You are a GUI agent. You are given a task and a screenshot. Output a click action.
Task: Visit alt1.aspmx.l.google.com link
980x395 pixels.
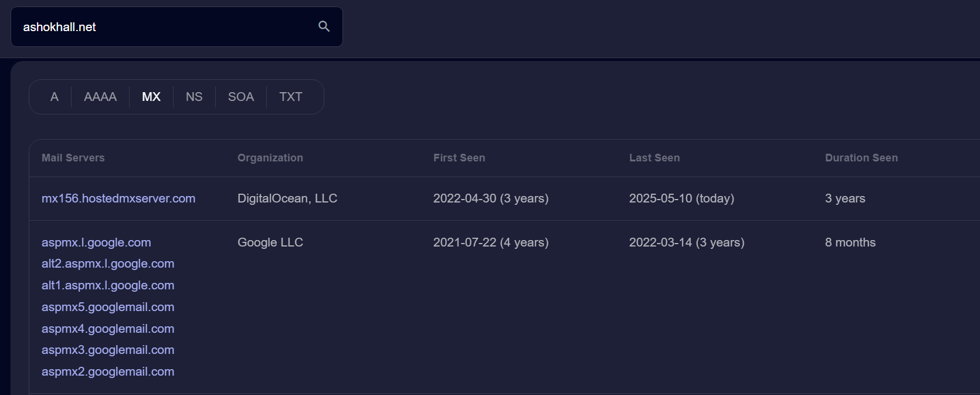(x=108, y=285)
